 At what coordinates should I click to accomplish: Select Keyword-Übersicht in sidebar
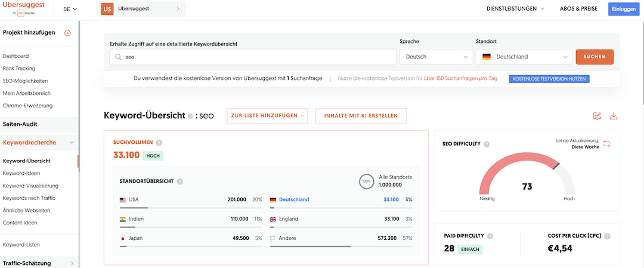click(x=27, y=161)
